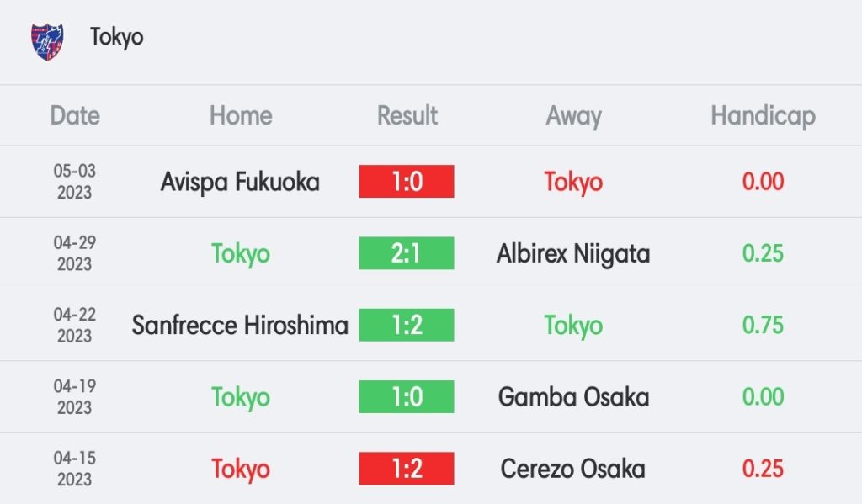Open Avispa Fukuoka team link

click(240, 182)
